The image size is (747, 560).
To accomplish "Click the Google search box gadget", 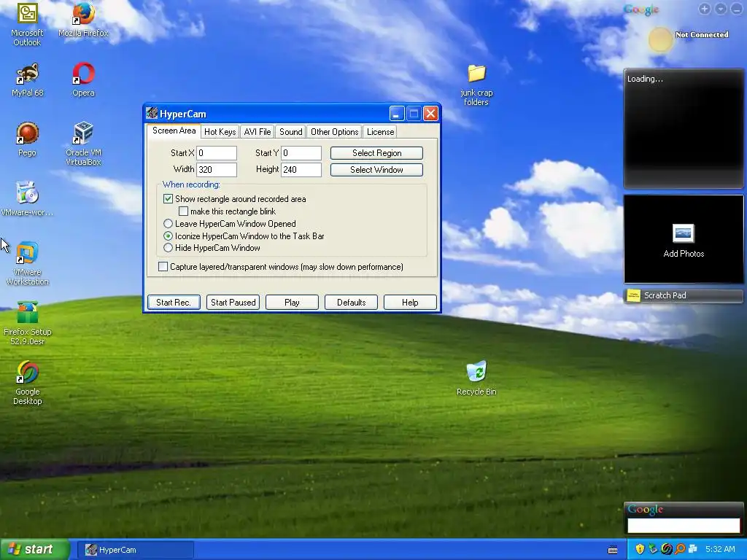I will point(684,525).
